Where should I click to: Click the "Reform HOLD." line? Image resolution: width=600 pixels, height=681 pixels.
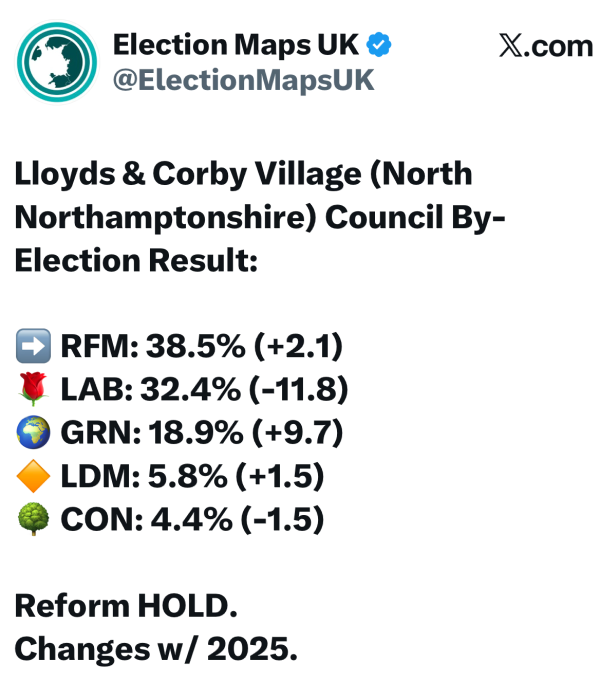click(127, 606)
